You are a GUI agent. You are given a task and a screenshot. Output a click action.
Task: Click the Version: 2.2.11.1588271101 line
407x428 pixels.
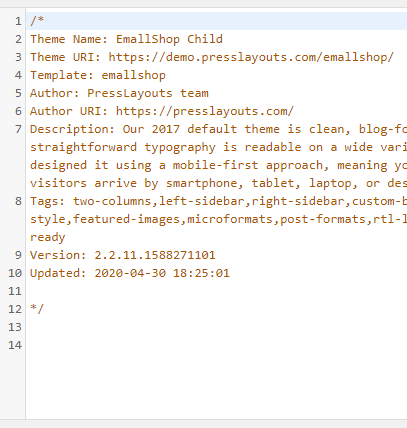(123, 255)
